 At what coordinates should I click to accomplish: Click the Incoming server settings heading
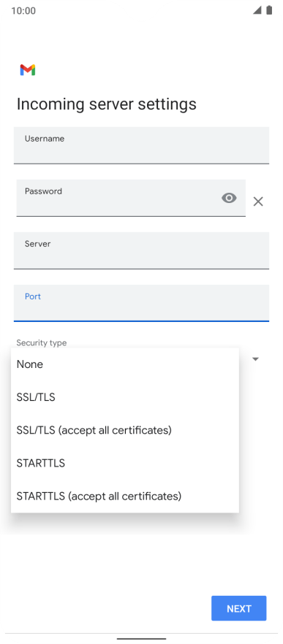point(107,104)
